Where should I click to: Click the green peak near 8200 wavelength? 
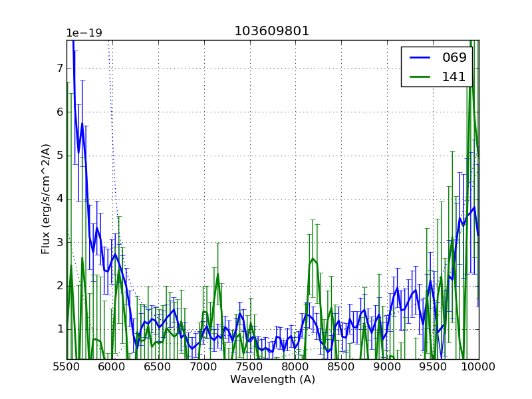[x=313, y=259]
